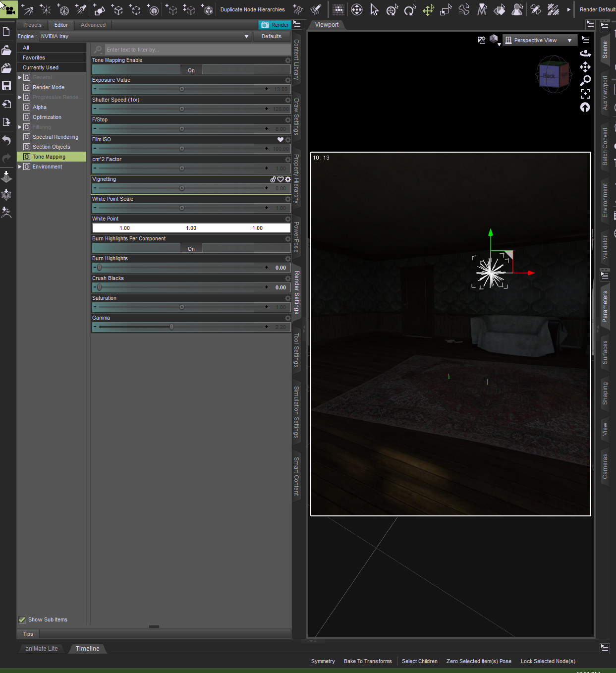Click the New File icon in sidebar

coord(6,32)
